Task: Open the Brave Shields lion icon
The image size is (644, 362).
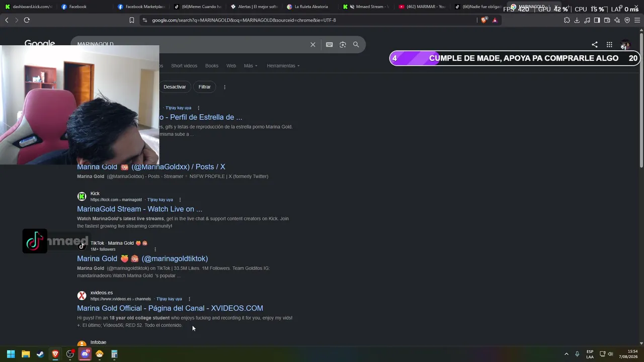Action: [x=484, y=20]
